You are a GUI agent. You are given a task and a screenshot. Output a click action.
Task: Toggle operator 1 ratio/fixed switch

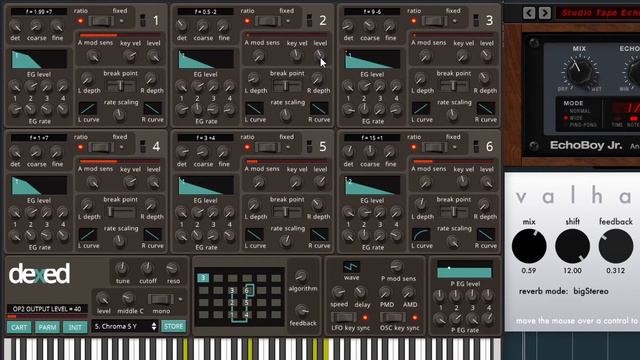(101, 21)
